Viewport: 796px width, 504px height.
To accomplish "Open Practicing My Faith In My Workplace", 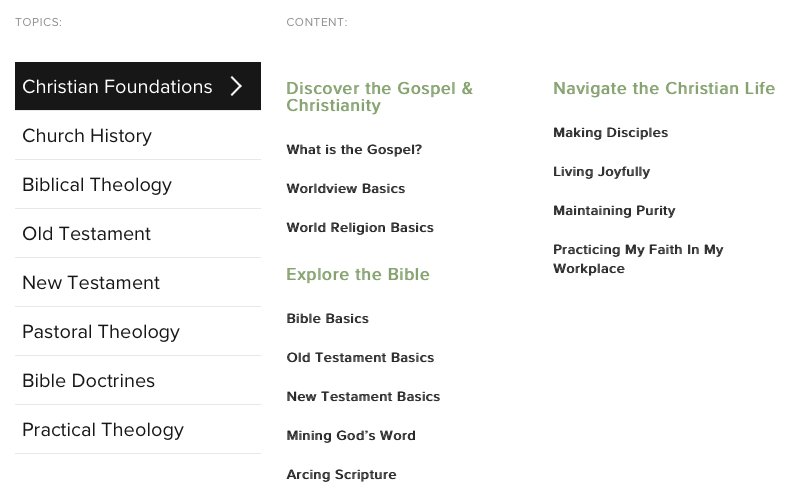I will tap(637, 259).
